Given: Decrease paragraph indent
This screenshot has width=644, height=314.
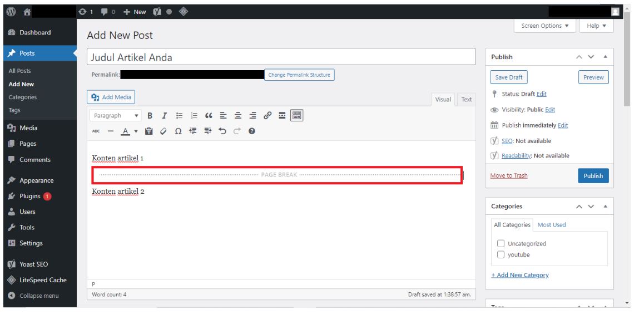Looking at the screenshot, I should pos(193,131).
